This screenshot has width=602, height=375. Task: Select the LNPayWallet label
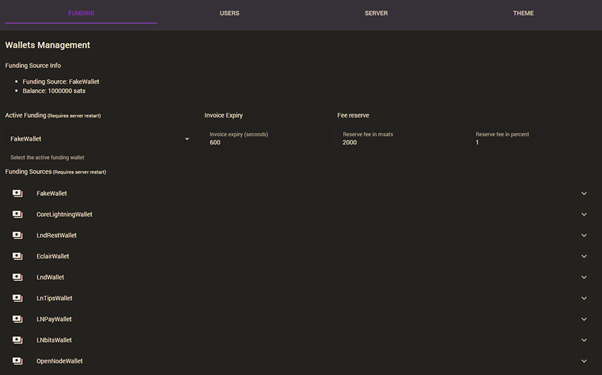[54, 319]
